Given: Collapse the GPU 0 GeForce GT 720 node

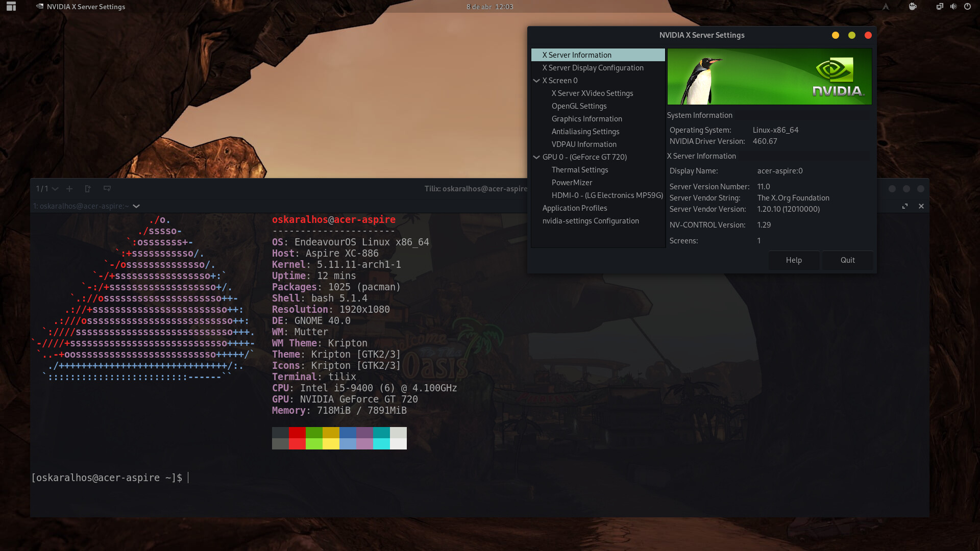Looking at the screenshot, I should pyautogui.click(x=536, y=157).
